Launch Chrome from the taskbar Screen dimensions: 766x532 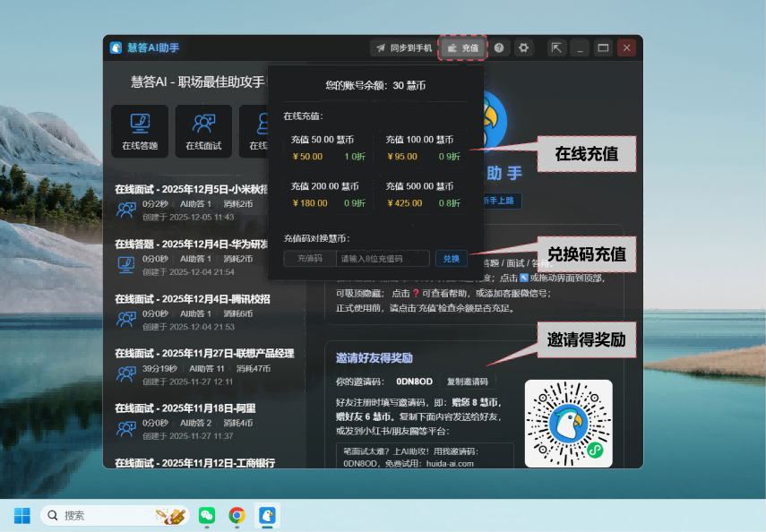[x=237, y=515]
